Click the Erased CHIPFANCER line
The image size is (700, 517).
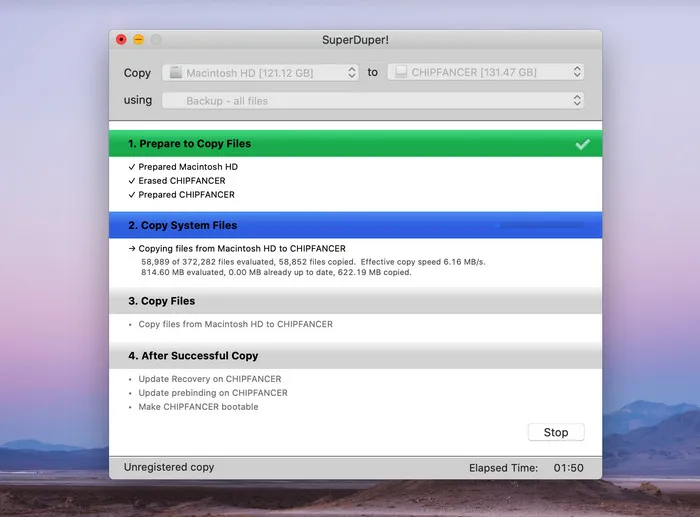pos(182,181)
